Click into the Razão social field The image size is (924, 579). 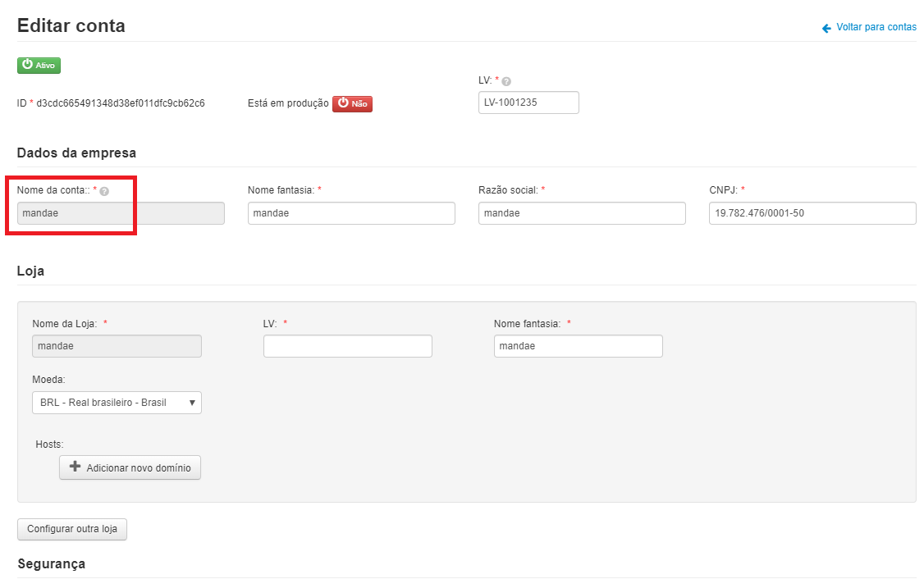coord(581,213)
